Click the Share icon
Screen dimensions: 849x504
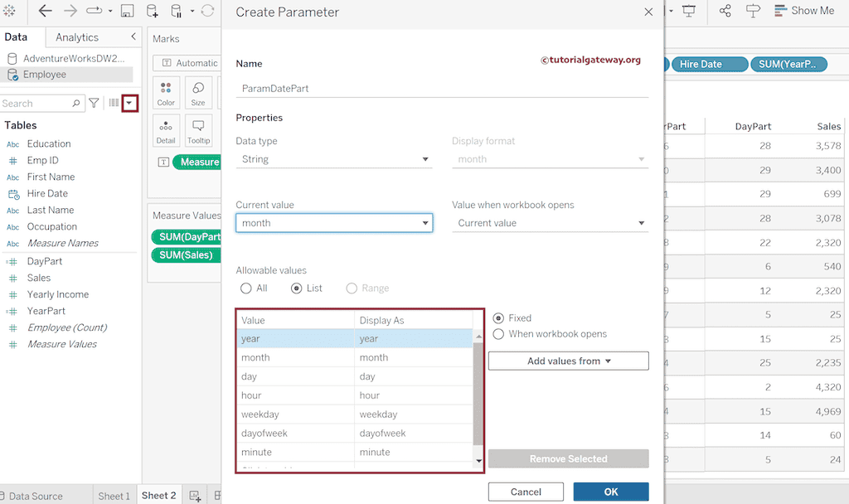pyautogui.click(x=725, y=10)
